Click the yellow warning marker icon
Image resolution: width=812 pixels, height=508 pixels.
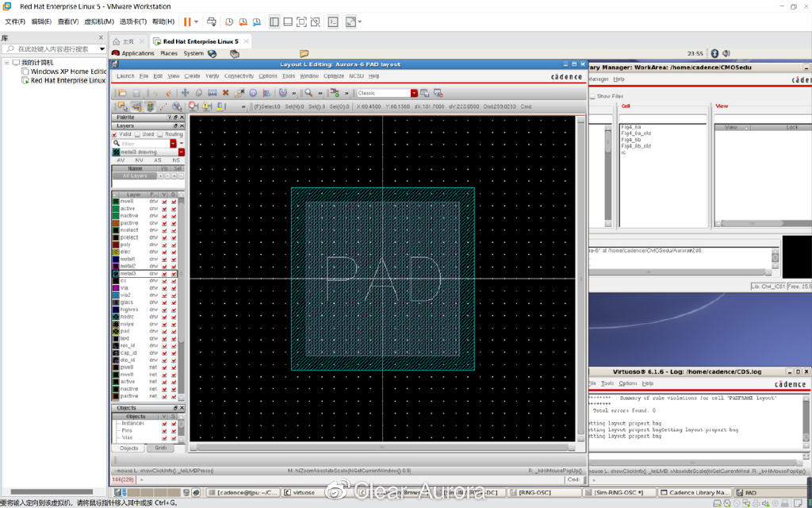[x=207, y=106]
